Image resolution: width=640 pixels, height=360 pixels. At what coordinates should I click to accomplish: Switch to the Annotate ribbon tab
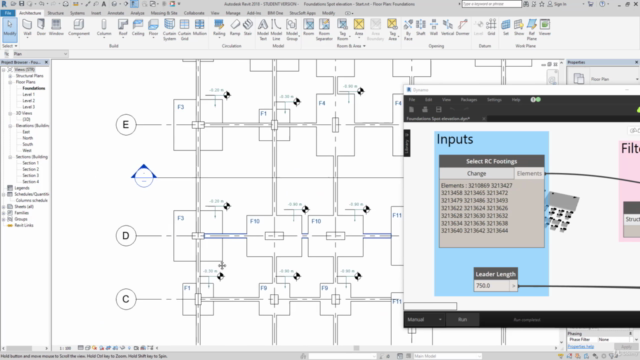(116, 13)
